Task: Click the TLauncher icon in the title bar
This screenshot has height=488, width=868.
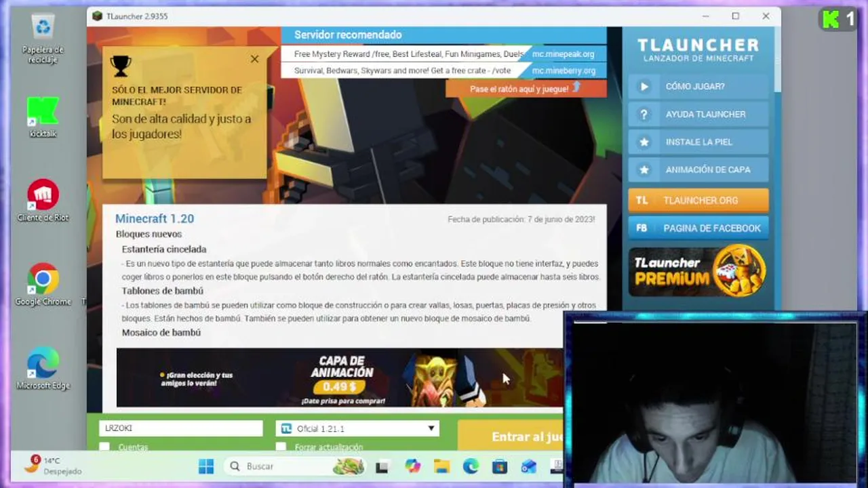Action: click(x=98, y=16)
